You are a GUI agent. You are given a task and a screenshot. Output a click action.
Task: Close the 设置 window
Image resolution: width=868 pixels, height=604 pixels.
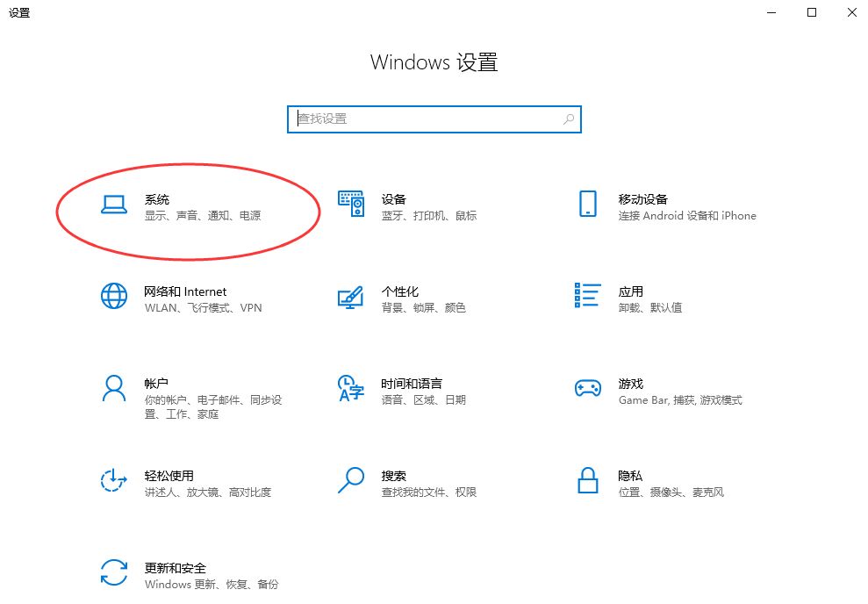(x=852, y=12)
